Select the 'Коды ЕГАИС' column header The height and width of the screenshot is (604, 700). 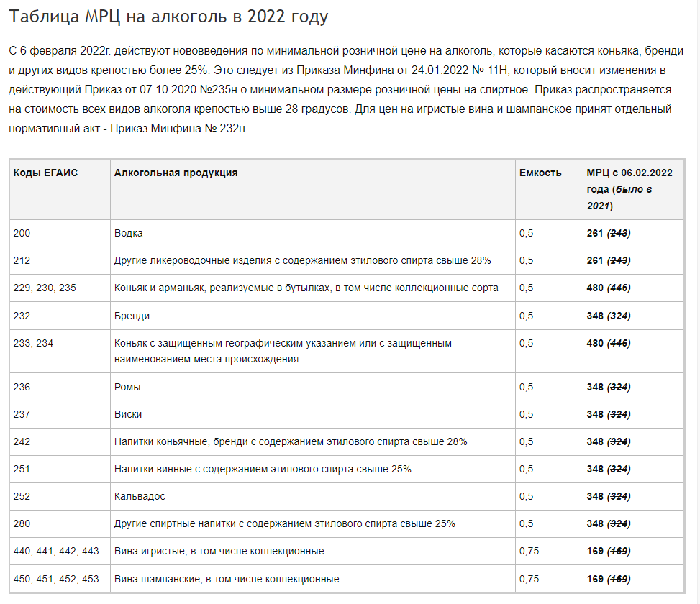point(60,189)
